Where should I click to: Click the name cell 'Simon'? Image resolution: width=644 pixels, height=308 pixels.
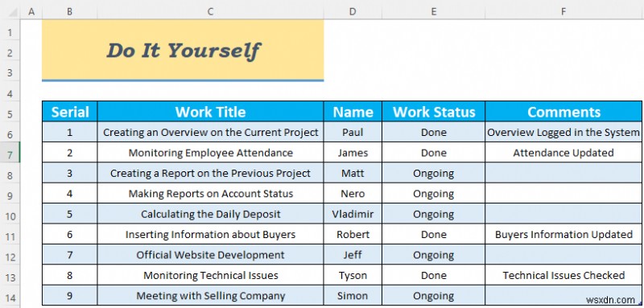pos(353,296)
